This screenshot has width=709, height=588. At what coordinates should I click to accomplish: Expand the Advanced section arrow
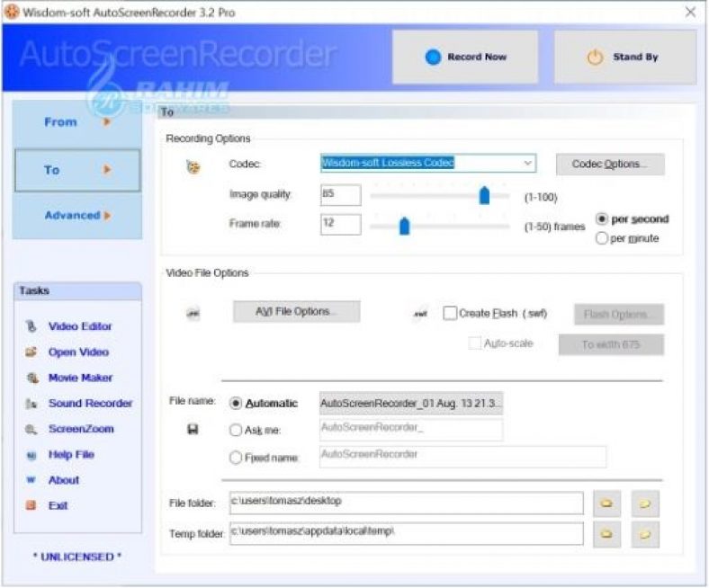(107, 216)
